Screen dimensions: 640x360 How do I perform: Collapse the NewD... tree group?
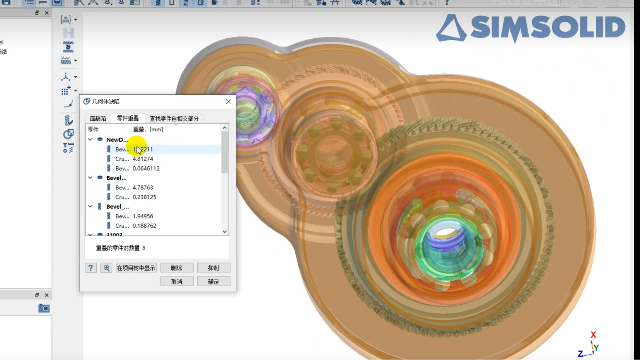coord(90,139)
